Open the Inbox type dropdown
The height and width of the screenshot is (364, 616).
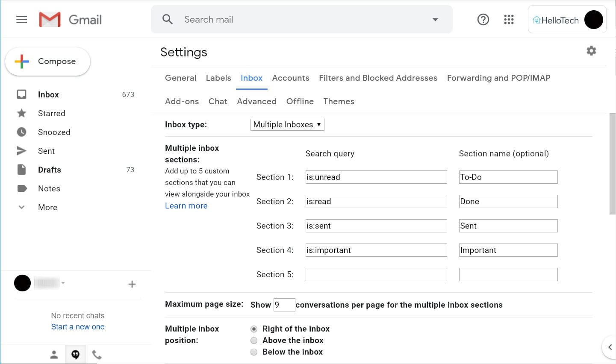coord(287,124)
